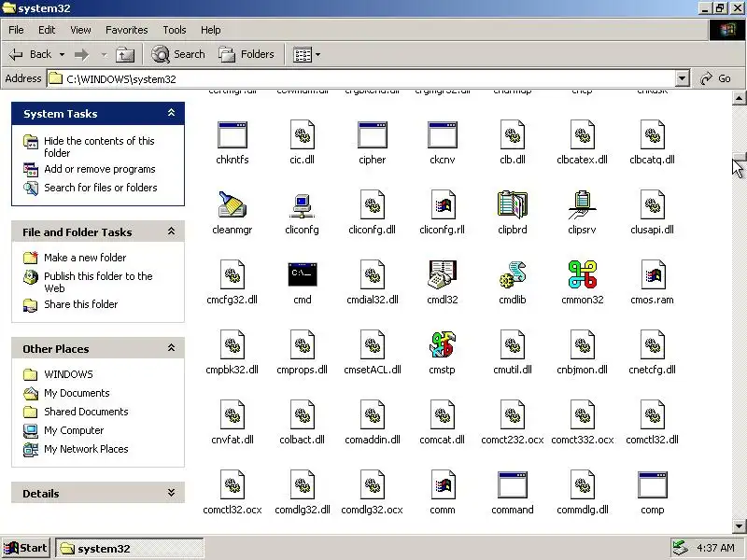Collapse the File and Folder Tasks panel
This screenshot has height=560, width=747.
(x=171, y=231)
